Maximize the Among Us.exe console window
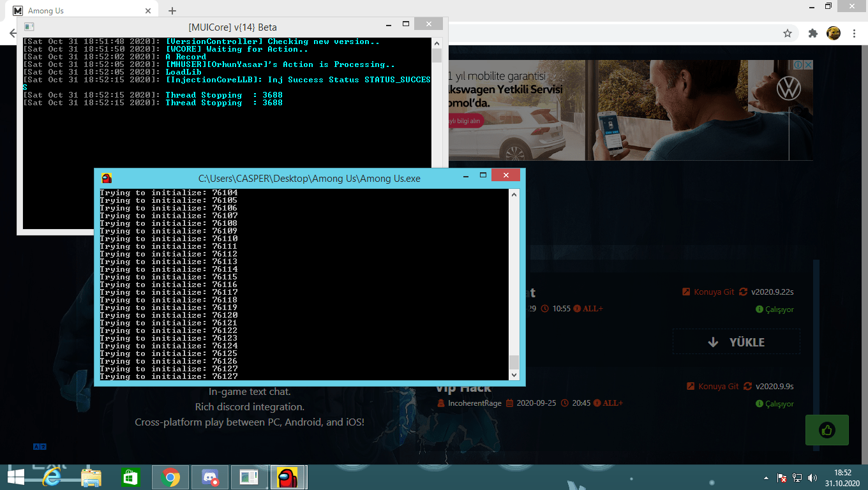 [483, 175]
